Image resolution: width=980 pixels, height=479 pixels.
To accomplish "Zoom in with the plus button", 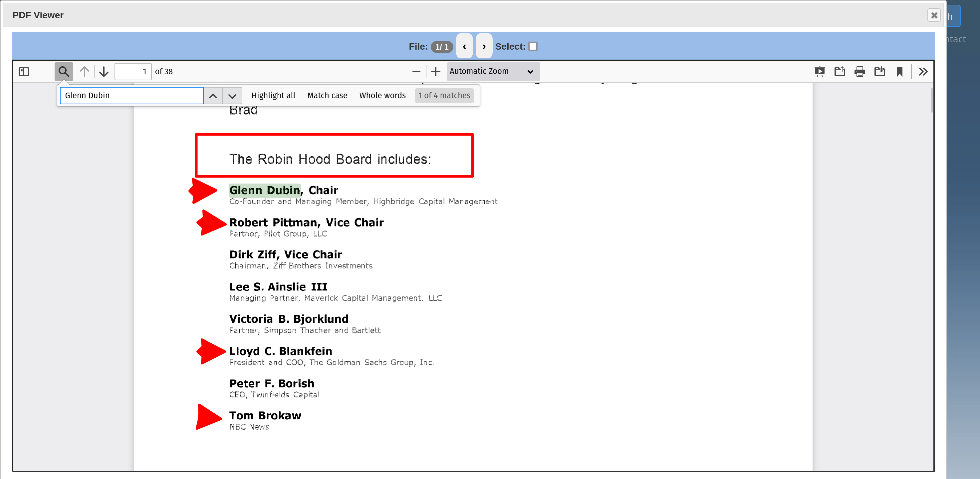I will [436, 72].
